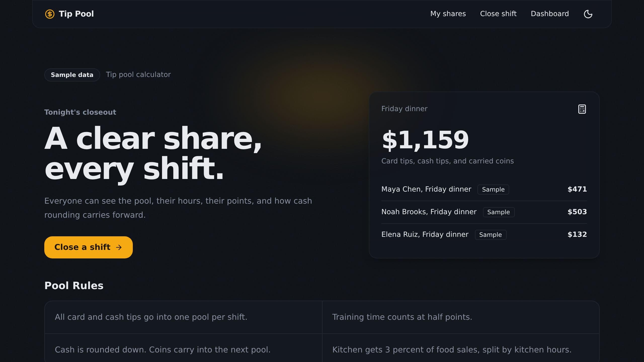Select the Maya Chen, Friday dinner row
Image resolution: width=644 pixels, height=362 pixels.
(484, 189)
